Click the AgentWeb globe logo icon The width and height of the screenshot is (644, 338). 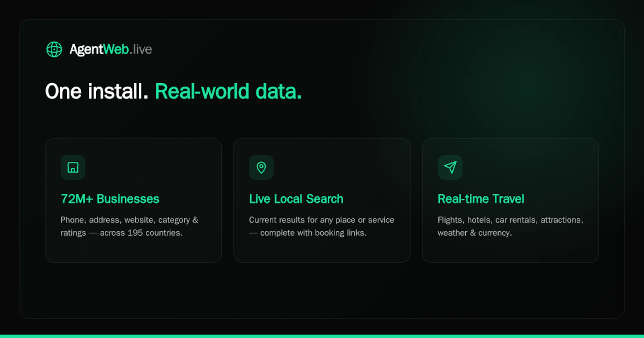(x=54, y=49)
